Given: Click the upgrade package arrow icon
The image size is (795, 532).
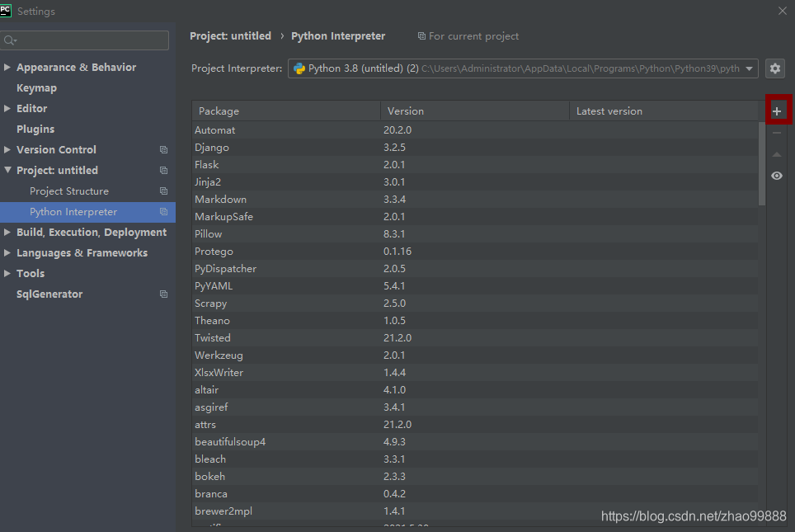Looking at the screenshot, I should (777, 154).
